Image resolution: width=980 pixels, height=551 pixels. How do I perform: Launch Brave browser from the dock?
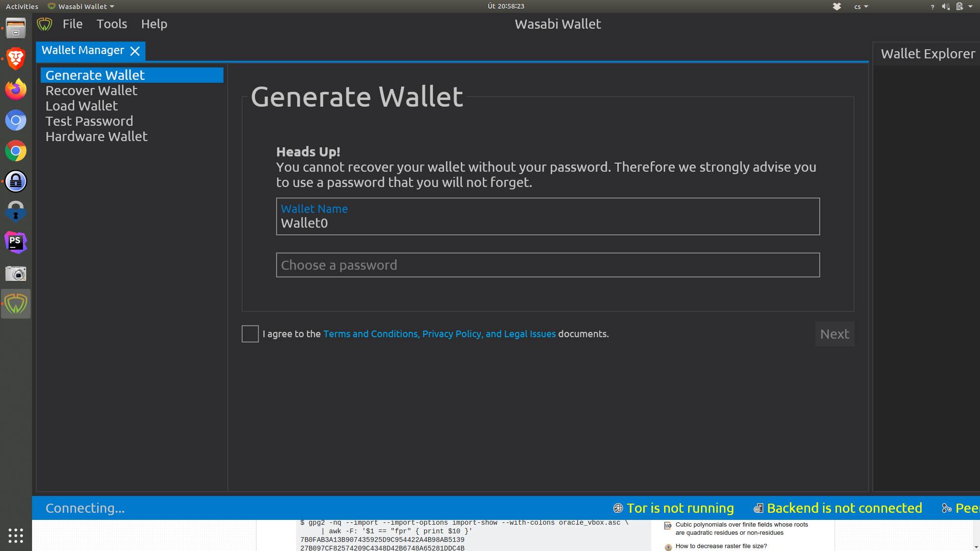(16, 59)
